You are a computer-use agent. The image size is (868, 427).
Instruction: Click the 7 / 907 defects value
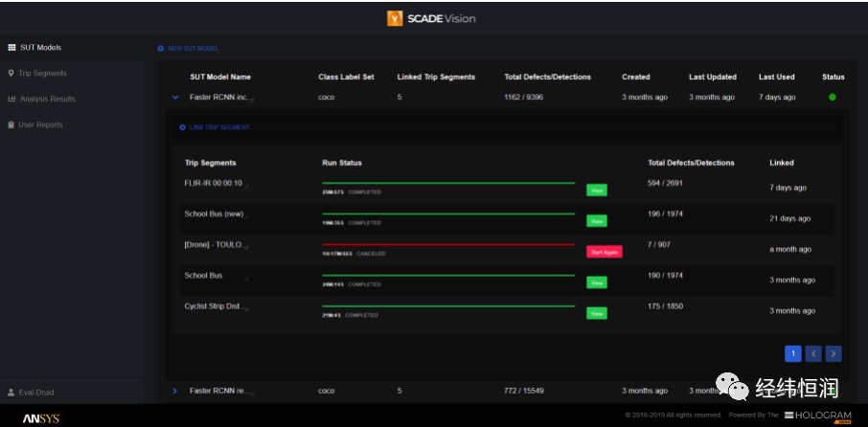(659, 244)
